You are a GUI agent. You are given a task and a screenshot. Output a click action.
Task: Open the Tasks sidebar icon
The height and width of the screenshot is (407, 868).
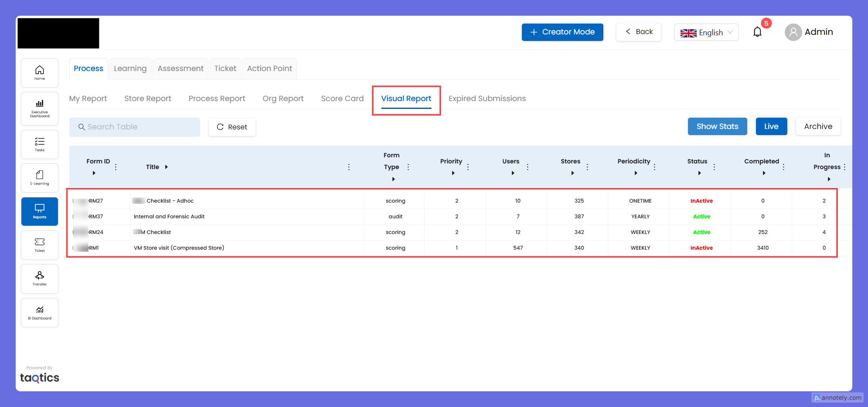click(40, 144)
